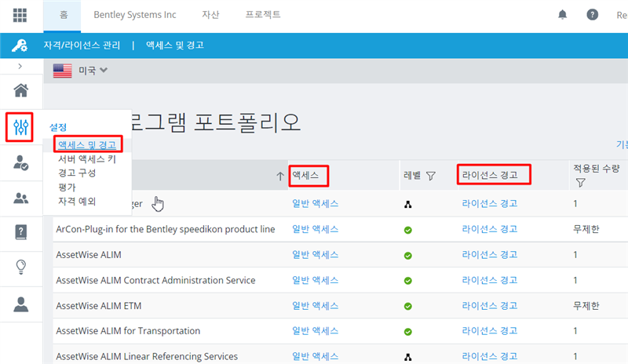Open 일반 액세스 link for ArCon-Plug-in row

tap(316, 229)
